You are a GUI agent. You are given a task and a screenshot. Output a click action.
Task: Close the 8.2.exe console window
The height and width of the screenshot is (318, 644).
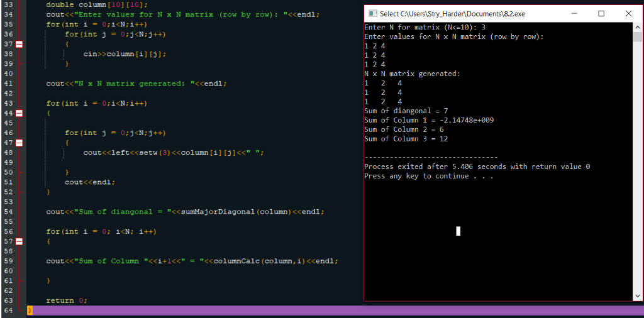click(628, 14)
